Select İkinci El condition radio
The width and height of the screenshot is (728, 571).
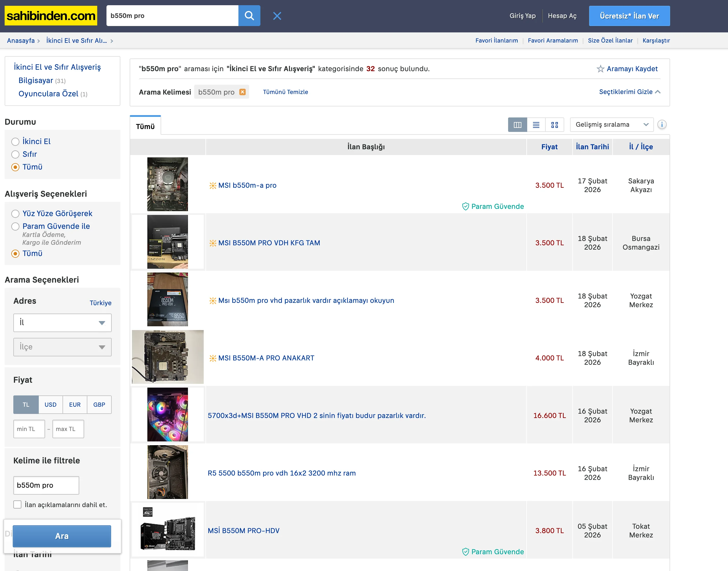point(15,142)
